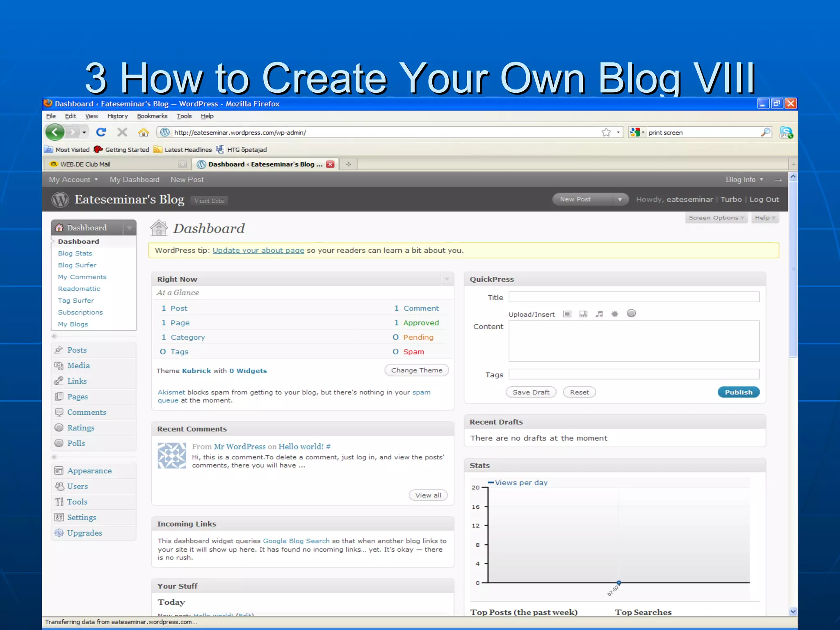This screenshot has height=630, width=840.
Task: Open the Appearance section in sidebar
Action: point(94,471)
